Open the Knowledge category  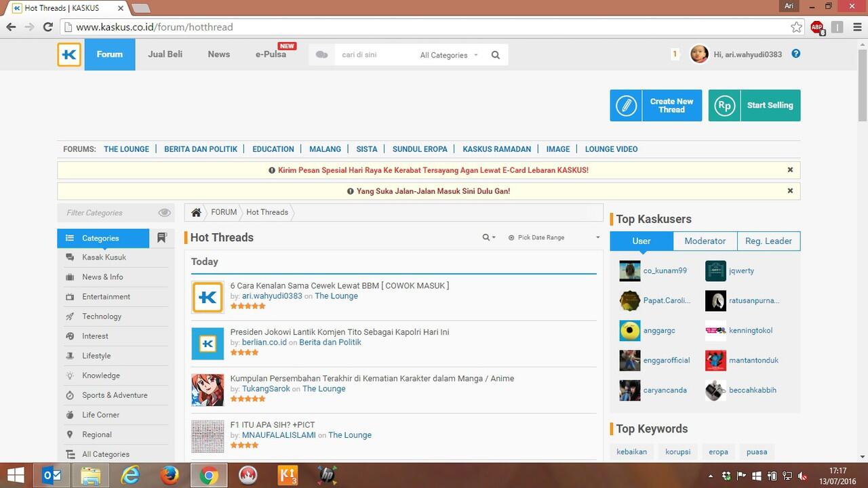tap(101, 375)
